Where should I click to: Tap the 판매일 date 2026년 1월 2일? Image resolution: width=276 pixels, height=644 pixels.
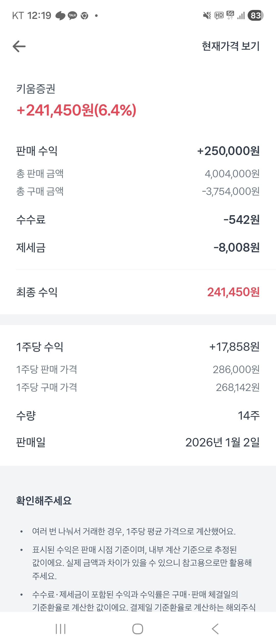click(222, 442)
